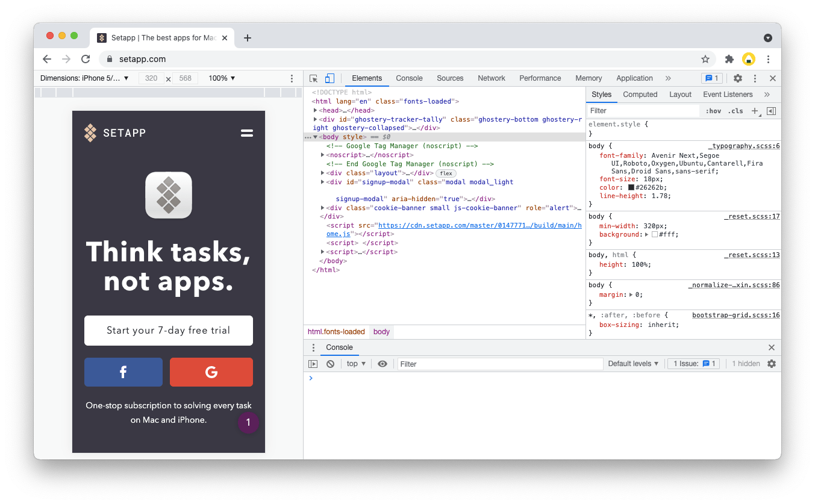Expand div class layout node

(323, 173)
